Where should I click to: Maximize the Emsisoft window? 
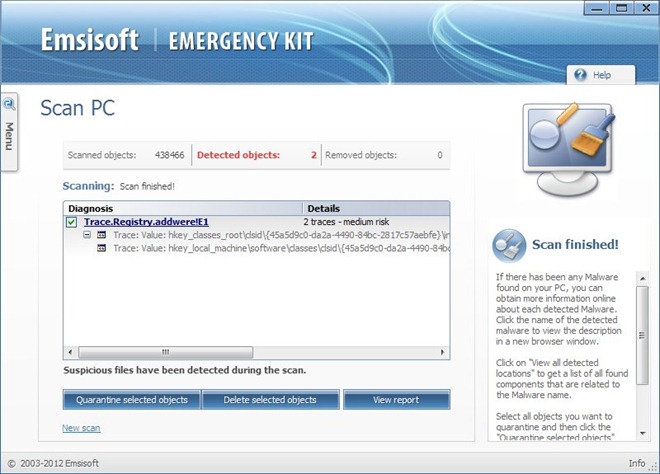[x=621, y=8]
